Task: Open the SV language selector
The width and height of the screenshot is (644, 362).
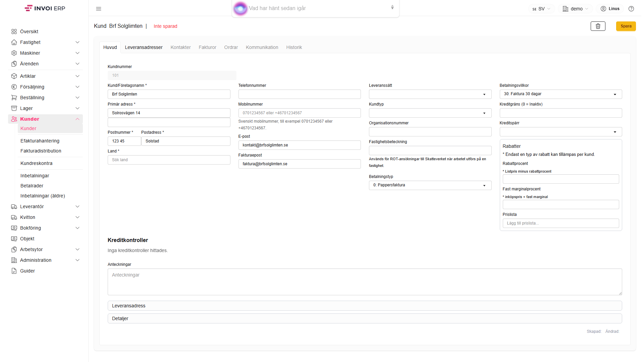Action: point(541,9)
